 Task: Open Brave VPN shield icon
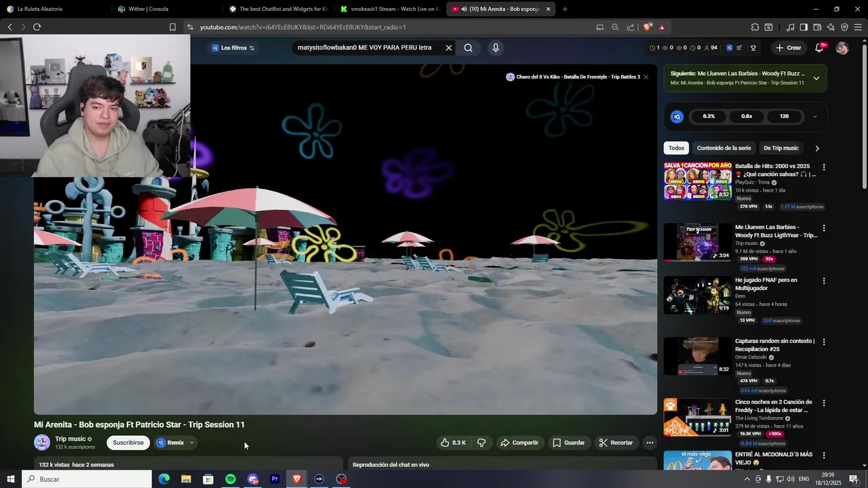[x=844, y=27]
